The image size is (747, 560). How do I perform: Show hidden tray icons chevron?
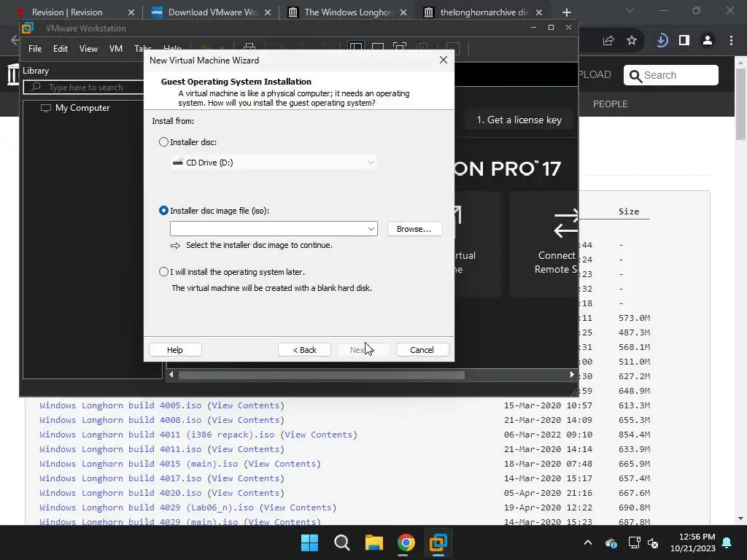tap(588, 542)
